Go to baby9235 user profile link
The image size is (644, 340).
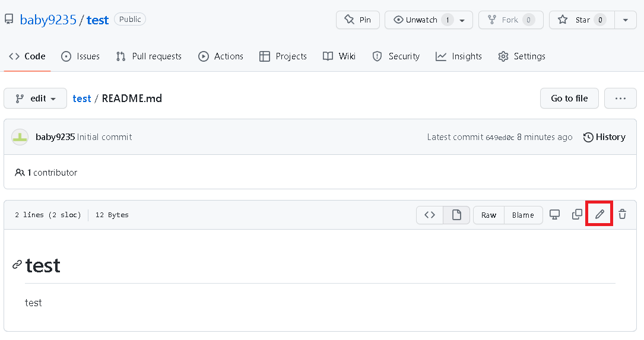[48, 20]
